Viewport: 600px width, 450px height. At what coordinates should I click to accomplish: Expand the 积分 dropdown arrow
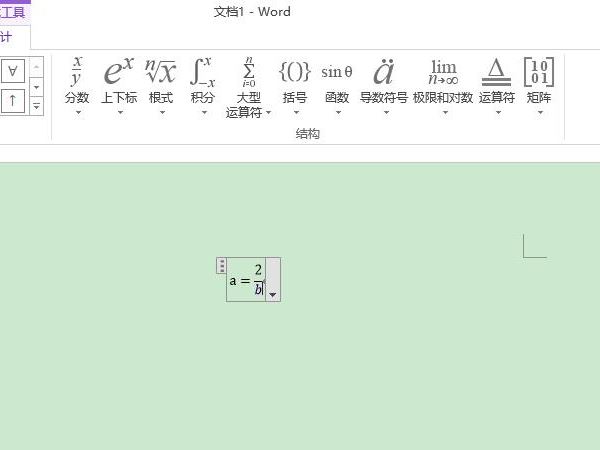tap(204, 112)
